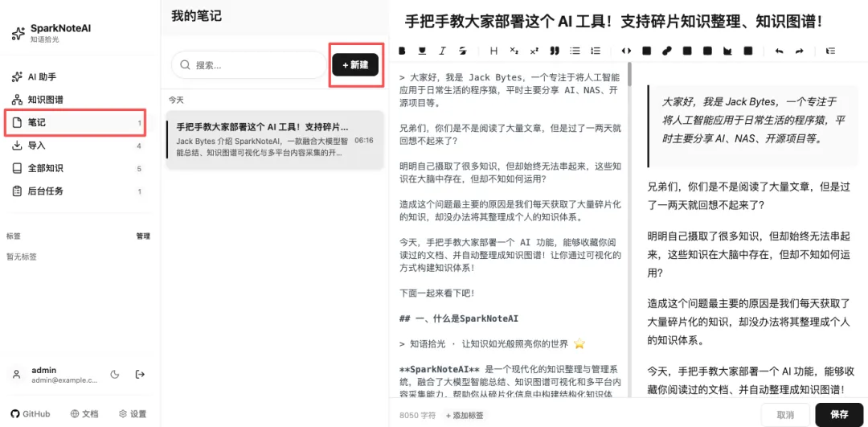Click the admin@example email text

click(x=65, y=380)
